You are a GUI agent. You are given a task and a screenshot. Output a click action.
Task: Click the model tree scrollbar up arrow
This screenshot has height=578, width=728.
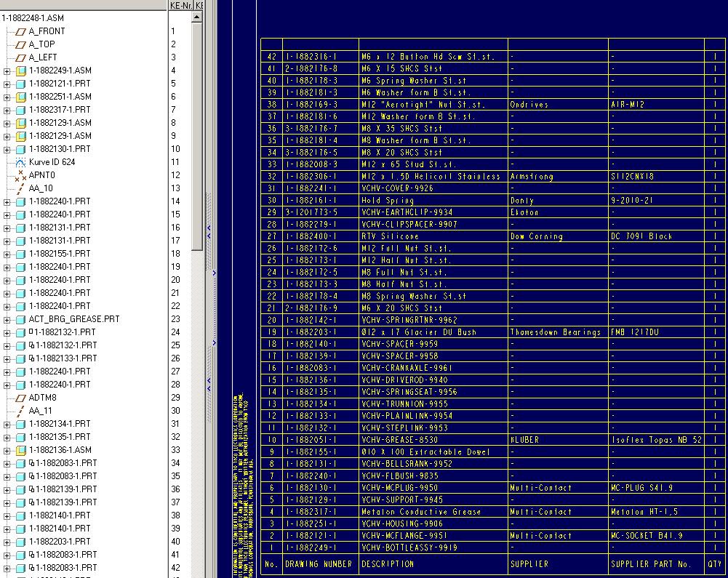(197, 17)
